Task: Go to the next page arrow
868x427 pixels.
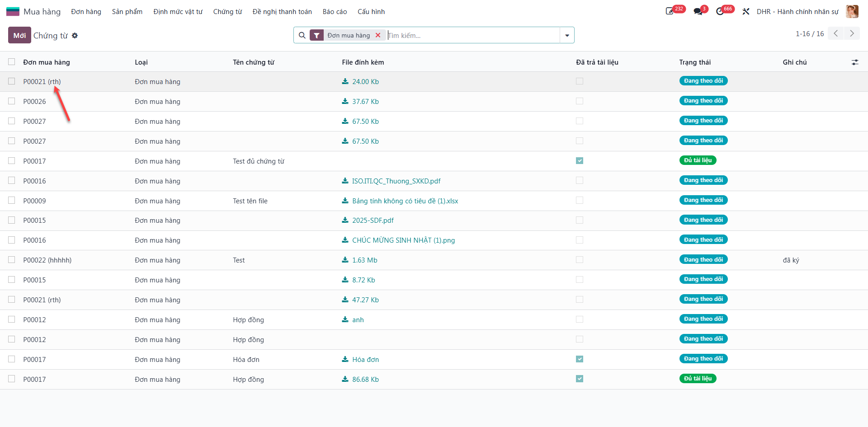Action: pyautogui.click(x=852, y=33)
